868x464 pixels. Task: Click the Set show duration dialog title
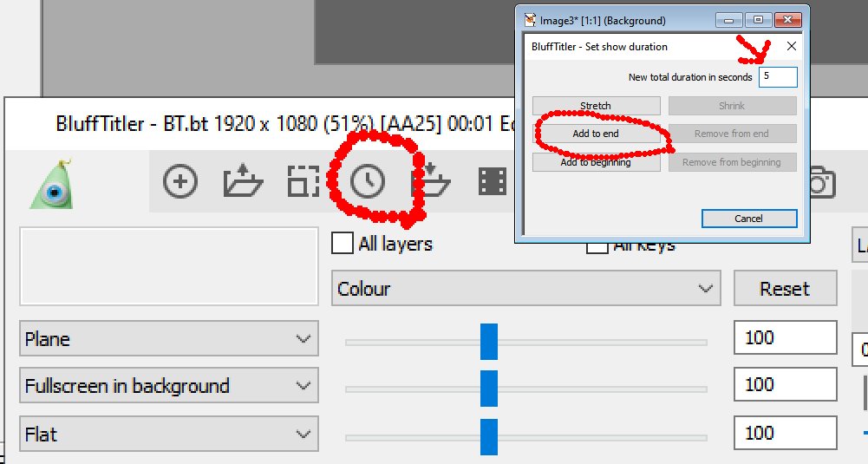(599, 47)
